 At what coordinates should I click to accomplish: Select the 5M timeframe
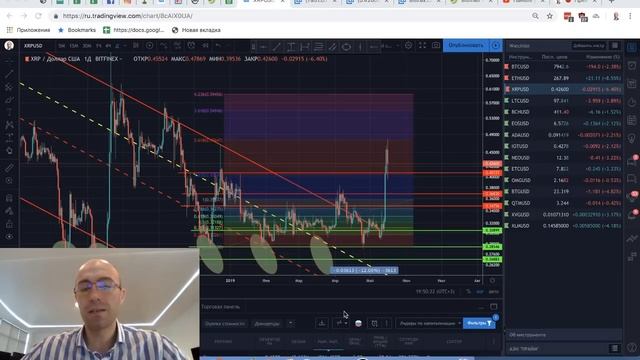(62, 46)
